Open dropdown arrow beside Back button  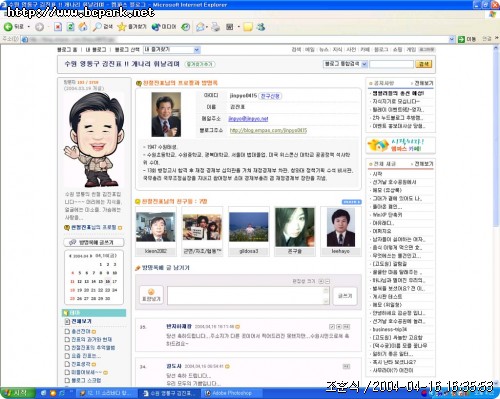pos(29,27)
